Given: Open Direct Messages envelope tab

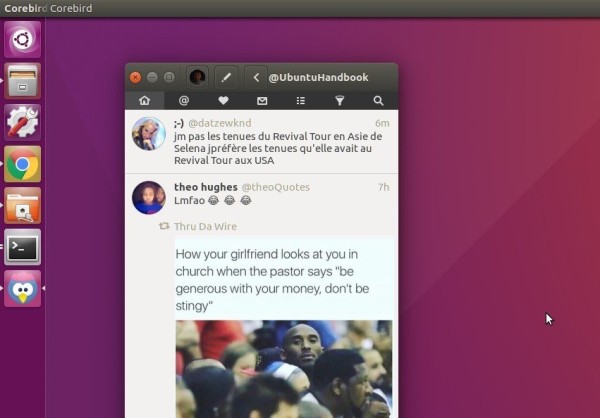Looking at the screenshot, I should [262, 100].
